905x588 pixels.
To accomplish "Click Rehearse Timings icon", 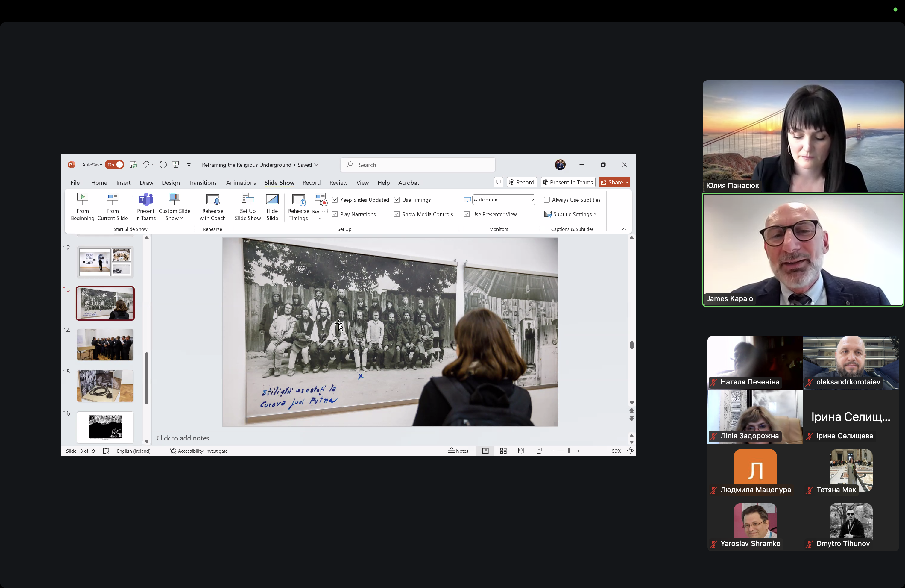I will (298, 200).
